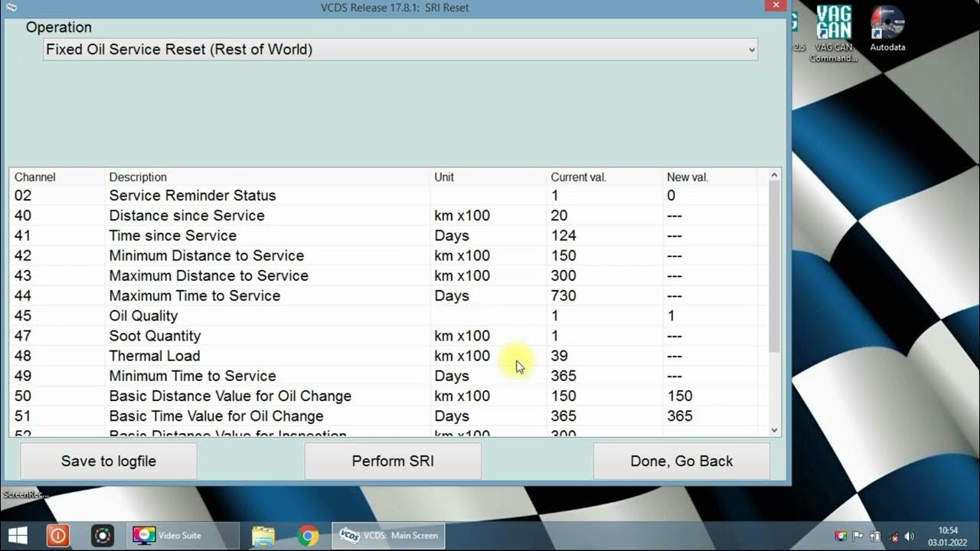Select Basic Time Value for Oil Change row
Screen dimensions: 980x551
pos(388,416)
